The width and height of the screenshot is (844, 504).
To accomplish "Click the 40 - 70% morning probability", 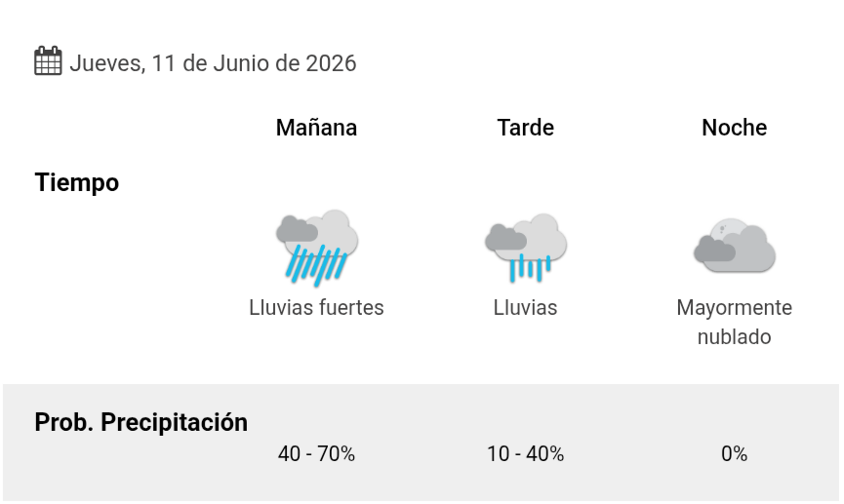I will pyautogui.click(x=316, y=454).
